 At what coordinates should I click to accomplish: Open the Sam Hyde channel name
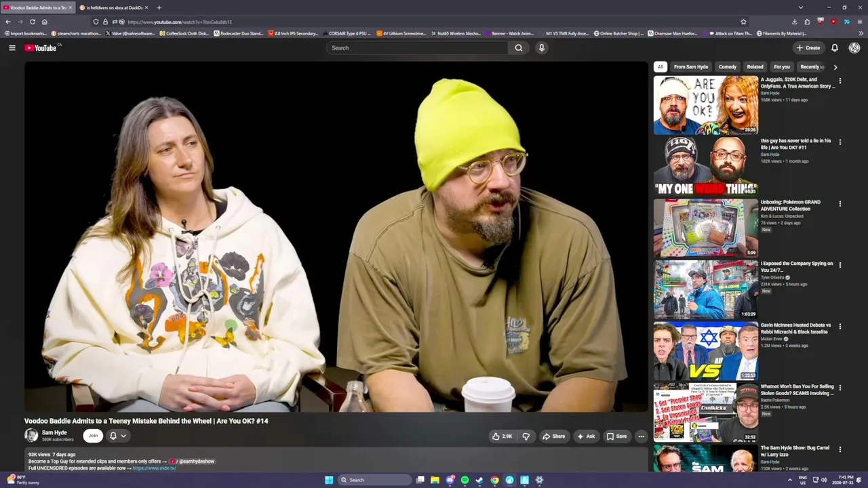point(54,432)
